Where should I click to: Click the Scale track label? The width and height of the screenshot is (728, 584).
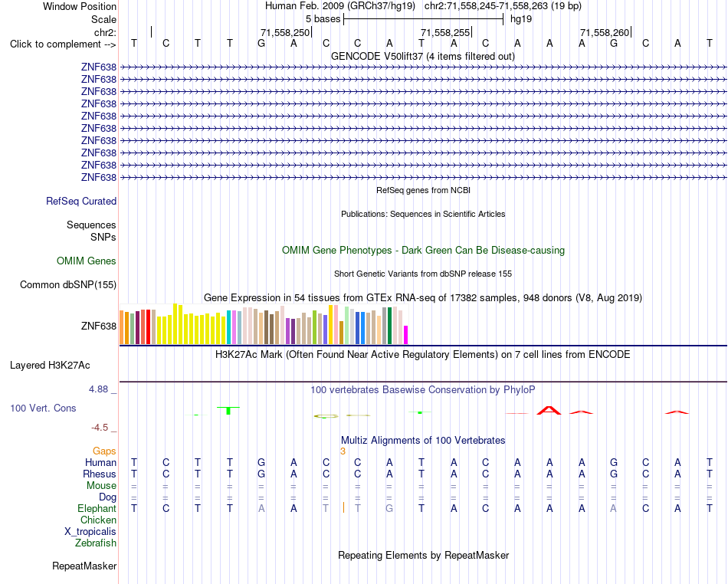pyautogui.click(x=103, y=19)
